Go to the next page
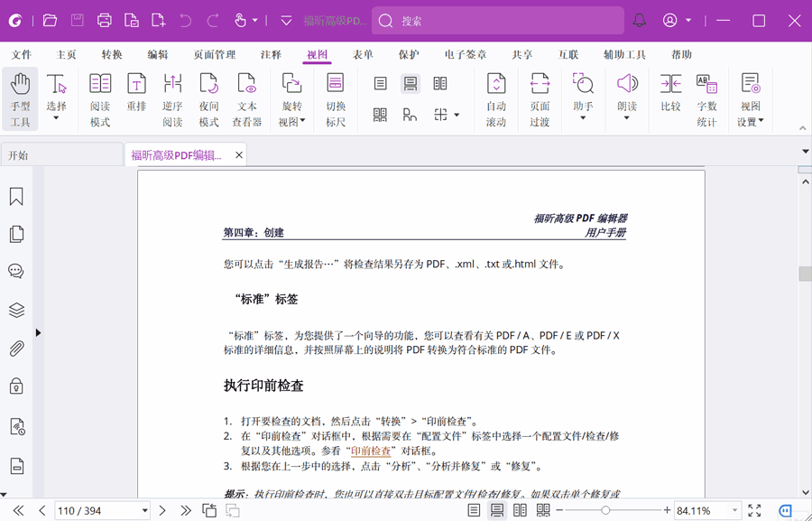Screen dimensions: 812x521 pos(162,511)
